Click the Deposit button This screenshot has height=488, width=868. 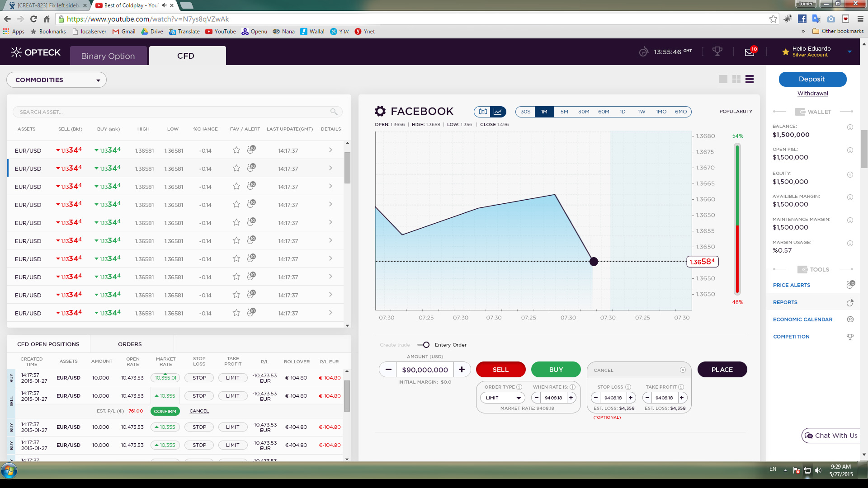(812, 79)
